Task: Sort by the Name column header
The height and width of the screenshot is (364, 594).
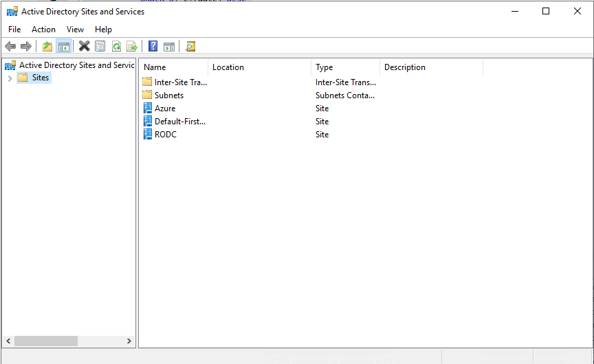Action: click(173, 67)
